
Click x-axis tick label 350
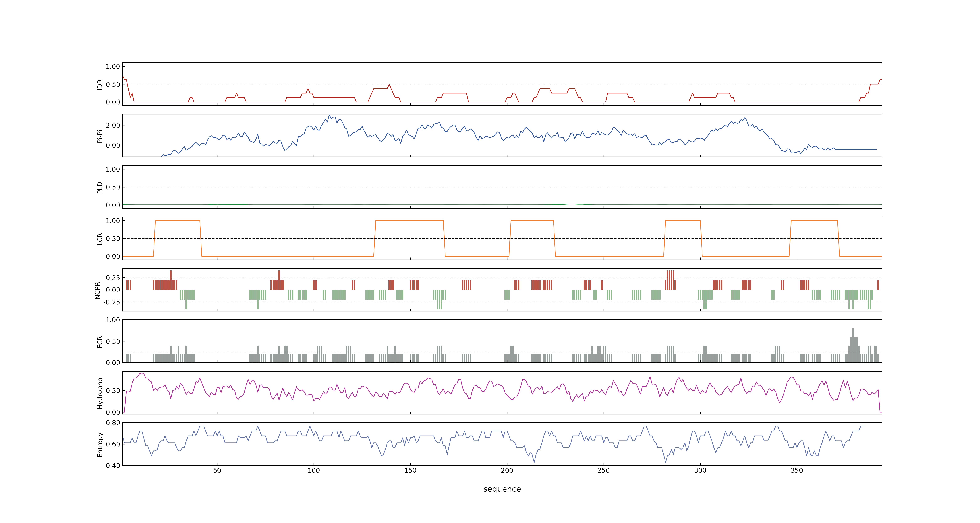(797, 470)
